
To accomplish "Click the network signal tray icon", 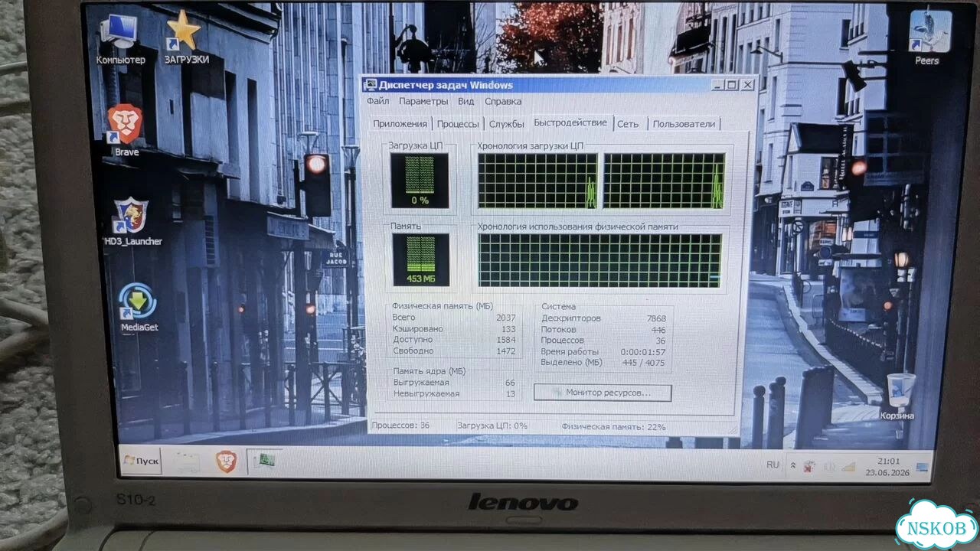I will [x=848, y=466].
